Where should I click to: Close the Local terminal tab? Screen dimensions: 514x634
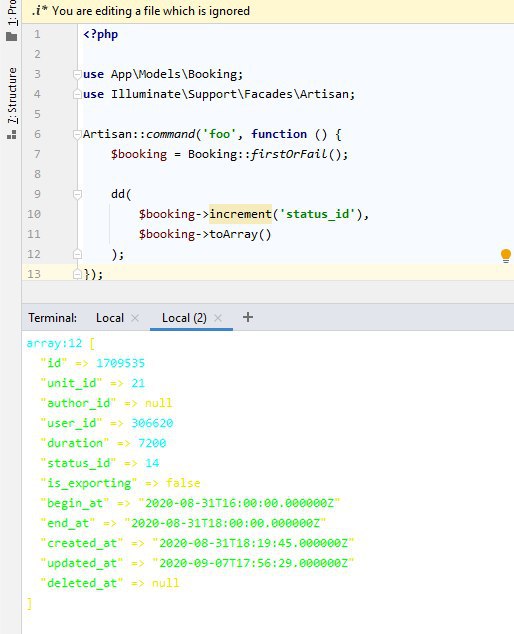tap(135, 318)
